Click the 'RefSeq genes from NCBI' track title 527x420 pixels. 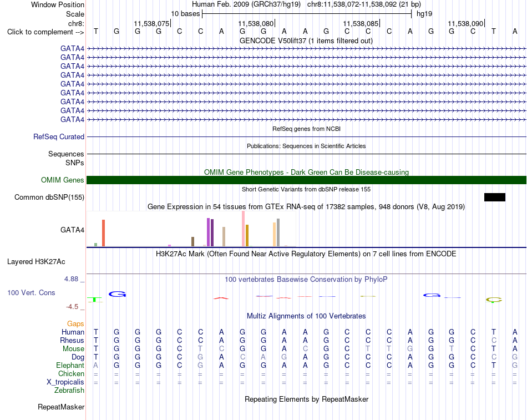click(x=306, y=129)
